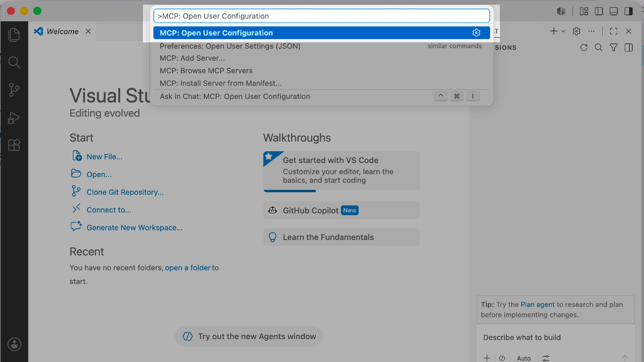Click Try out the new Agents window
This screenshot has height=362, width=644.
click(249, 336)
